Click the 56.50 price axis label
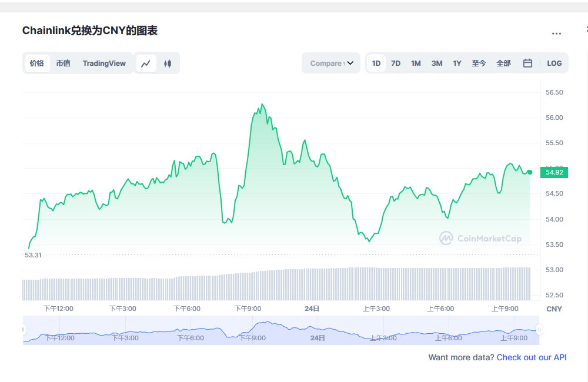The width and height of the screenshot is (588, 382). 554,92
